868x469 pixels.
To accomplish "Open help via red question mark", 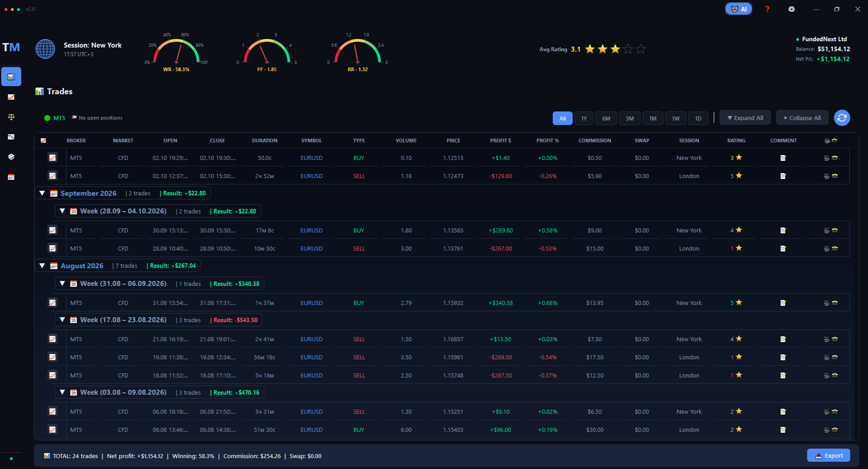I will click(x=767, y=9).
